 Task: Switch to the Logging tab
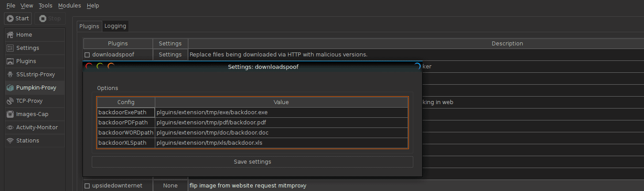coord(115,26)
